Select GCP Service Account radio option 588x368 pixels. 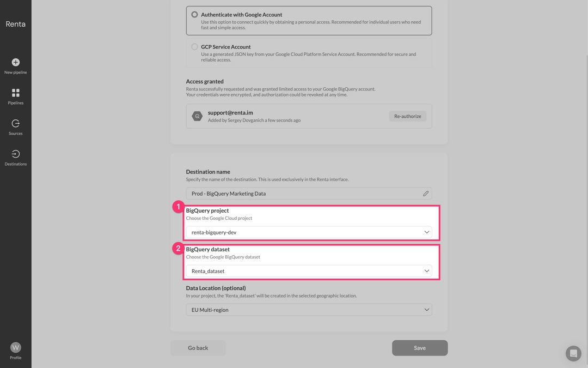click(194, 47)
